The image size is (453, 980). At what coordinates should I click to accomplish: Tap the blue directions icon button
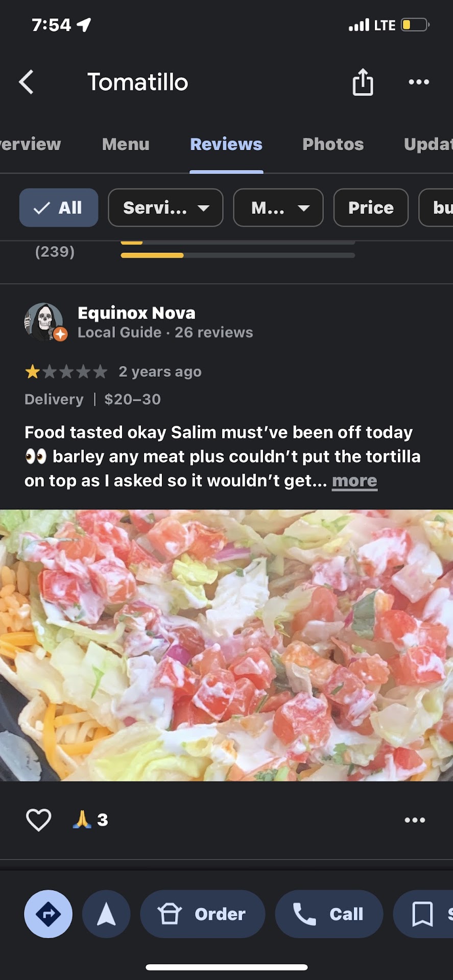[48, 914]
